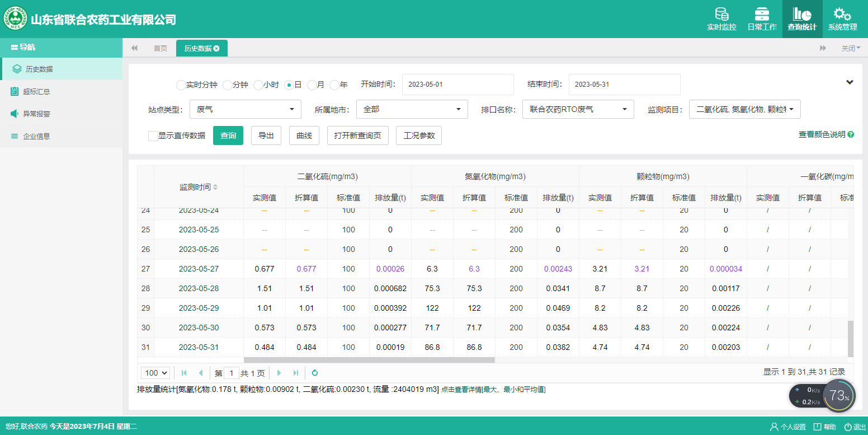Go to next page pagination icon
This screenshot has width=868, height=435.
[279, 373]
